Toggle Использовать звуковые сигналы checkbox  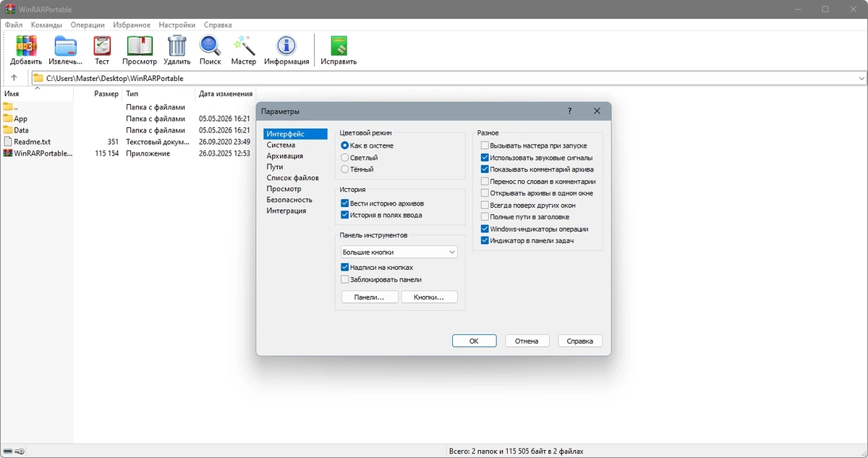485,157
